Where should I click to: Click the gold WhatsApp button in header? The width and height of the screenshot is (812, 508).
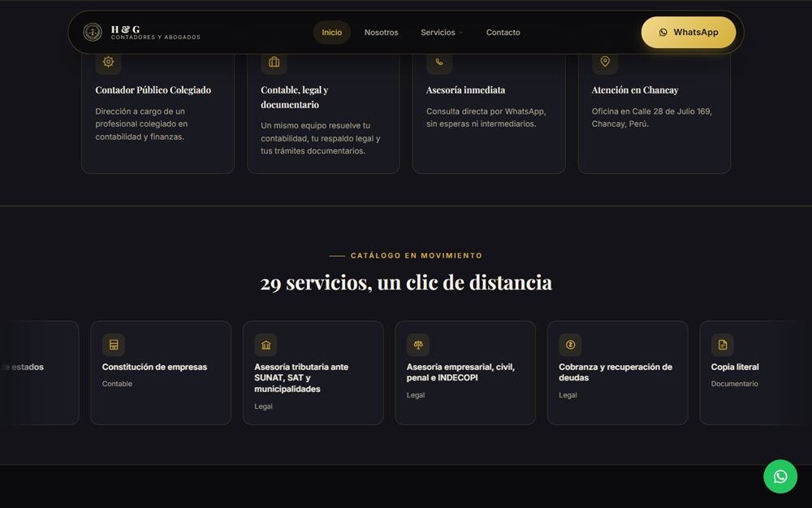(689, 33)
